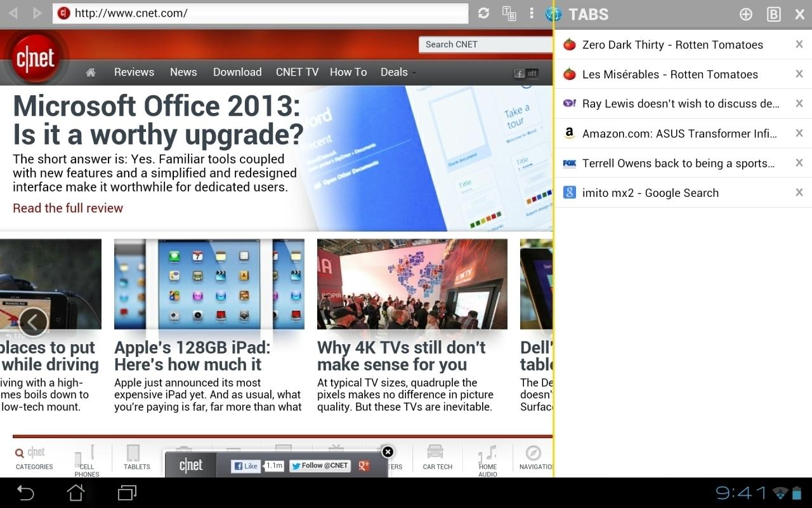Screen dimensions: 812x508
Task: Open the 4K TVs story thumbnail
Action: click(x=412, y=284)
